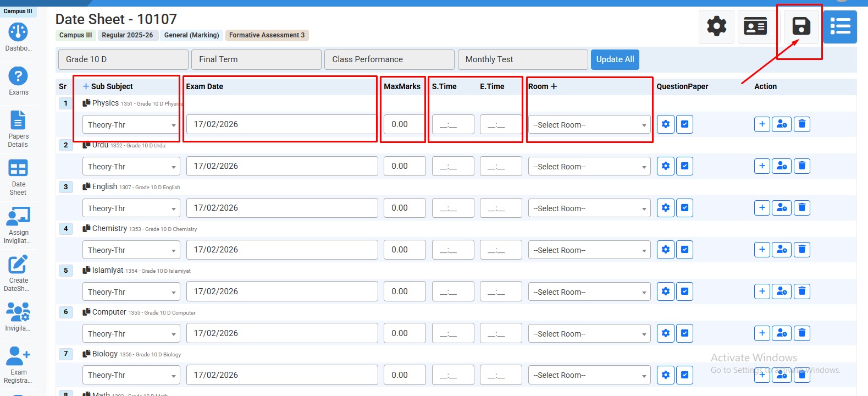Toggle question paper checkbox for English
The width and height of the screenshot is (868, 396).
coord(684,208)
